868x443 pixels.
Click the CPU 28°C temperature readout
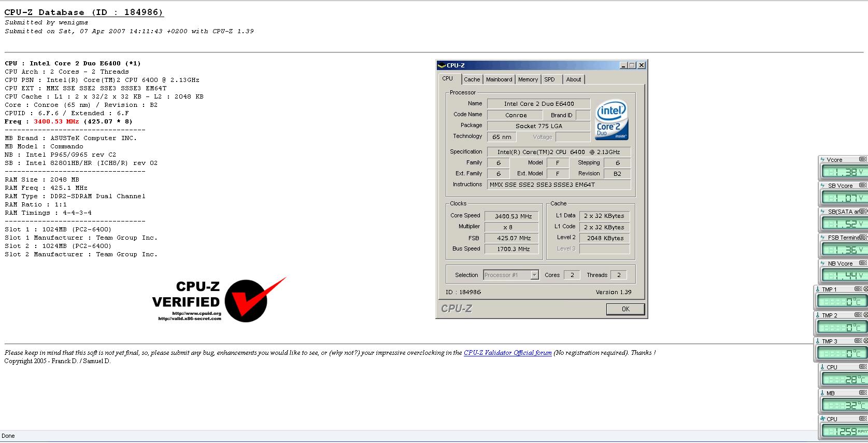click(x=844, y=379)
